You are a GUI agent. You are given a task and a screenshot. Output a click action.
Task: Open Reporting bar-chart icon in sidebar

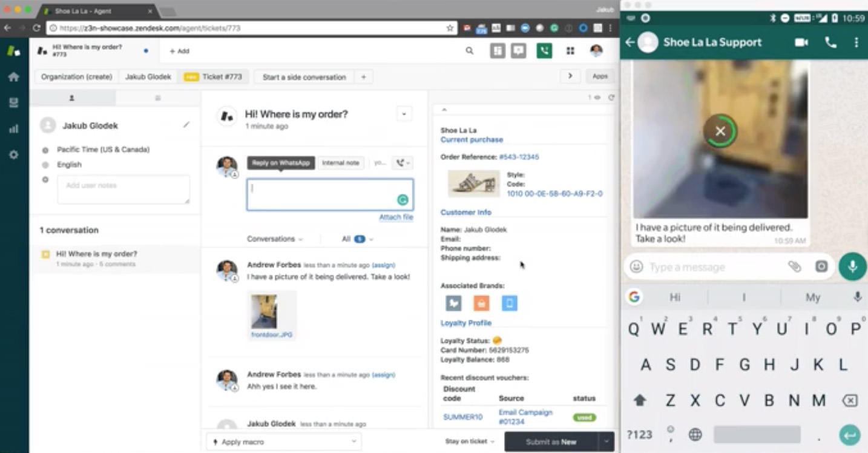click(13, 129)
